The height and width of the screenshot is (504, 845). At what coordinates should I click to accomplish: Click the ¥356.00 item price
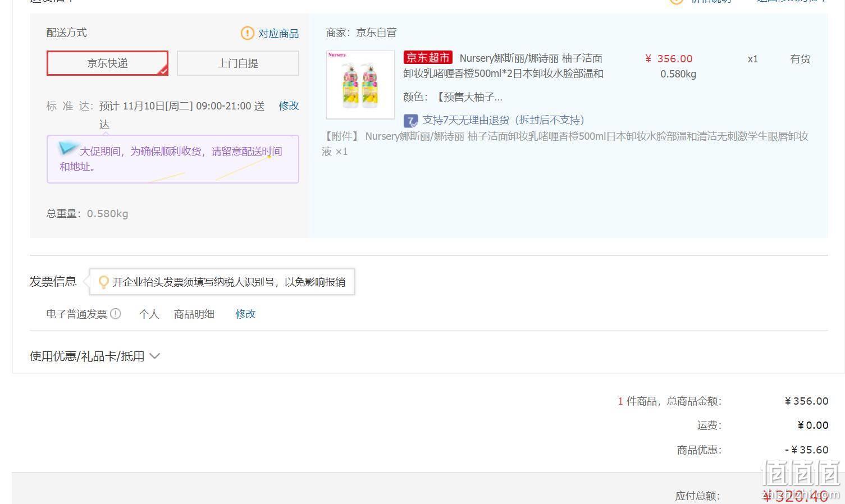669,58
